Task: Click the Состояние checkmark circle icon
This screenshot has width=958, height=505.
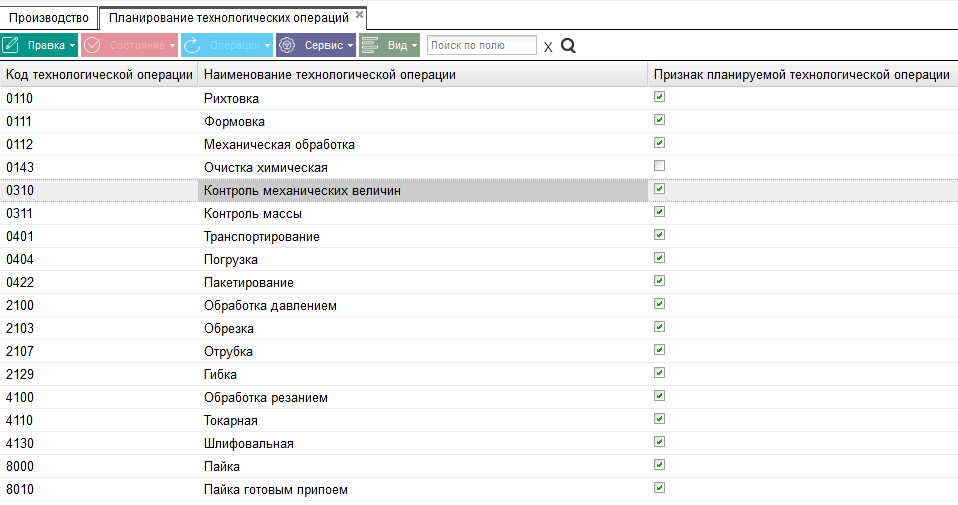Action: coord(92,45)
